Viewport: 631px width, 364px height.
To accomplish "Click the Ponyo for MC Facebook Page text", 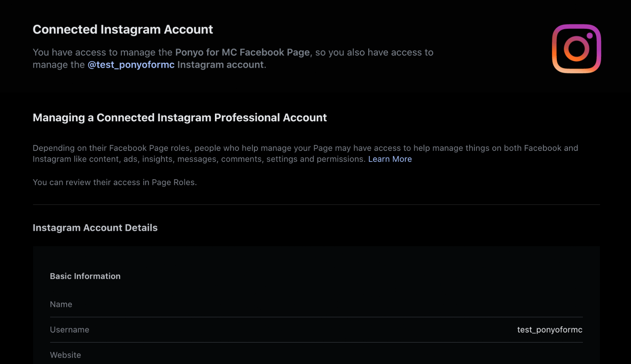I will [243, 52].
